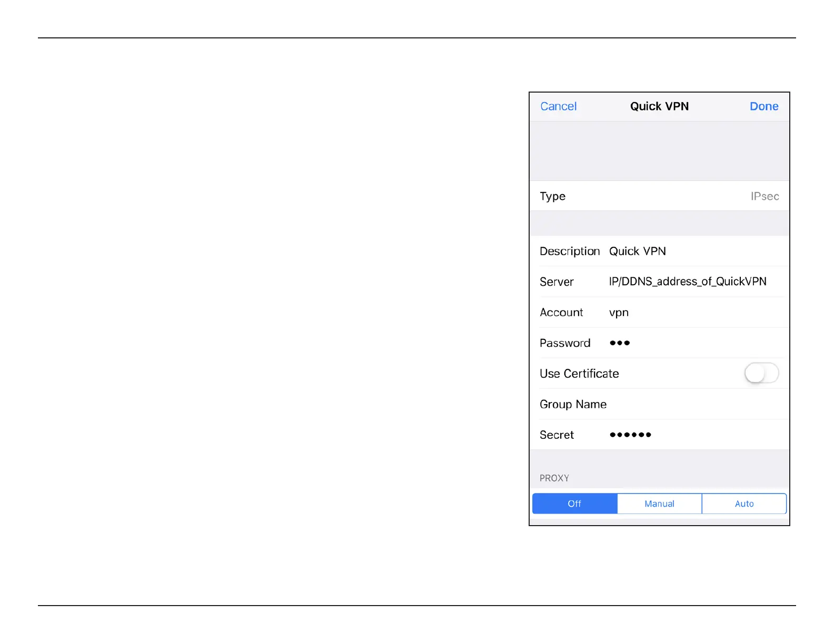
Task: Edit the Account field containing vpn
Action: (659, 312)
